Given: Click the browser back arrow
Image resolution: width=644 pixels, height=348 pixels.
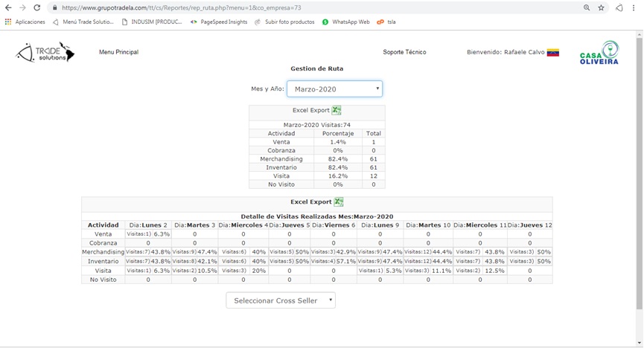Looking at the screenshot, I should pyautogui.click(x=7, y=7).
